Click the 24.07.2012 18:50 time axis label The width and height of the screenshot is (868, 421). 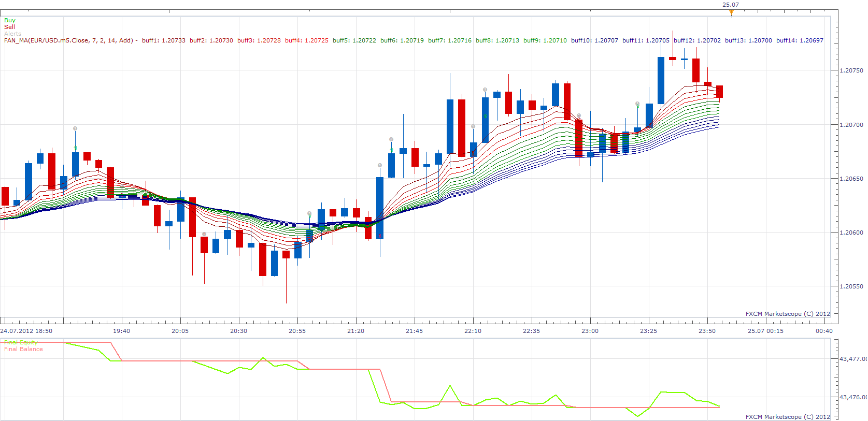pos(26,331)
